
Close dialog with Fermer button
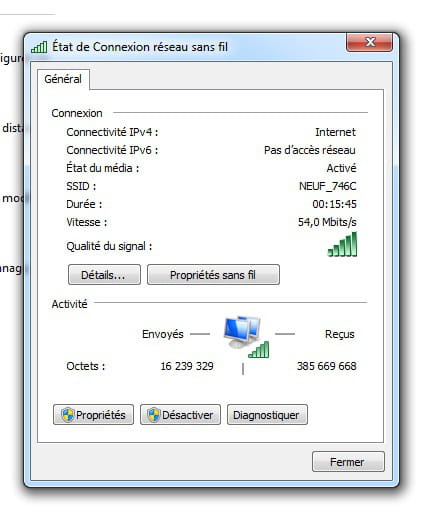click(348, 462)
